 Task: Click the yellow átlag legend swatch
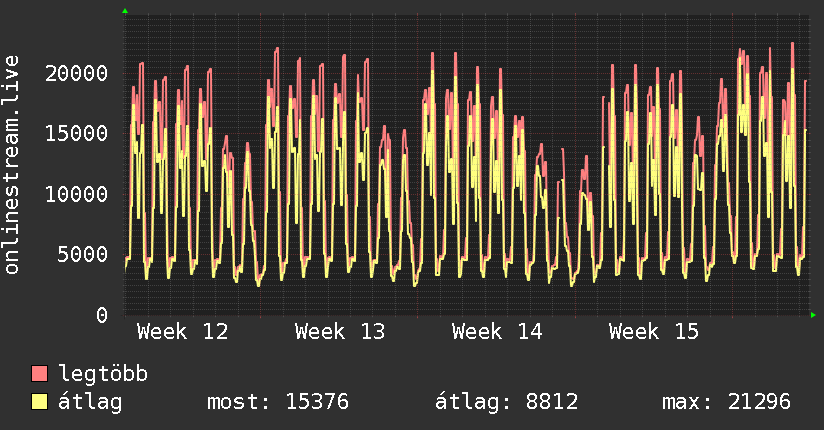[39, 402]
